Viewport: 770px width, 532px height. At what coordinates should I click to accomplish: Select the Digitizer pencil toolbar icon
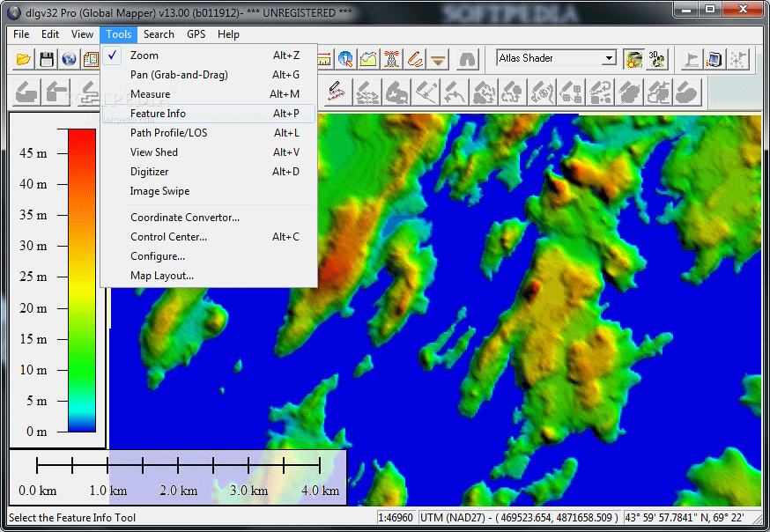415,59
